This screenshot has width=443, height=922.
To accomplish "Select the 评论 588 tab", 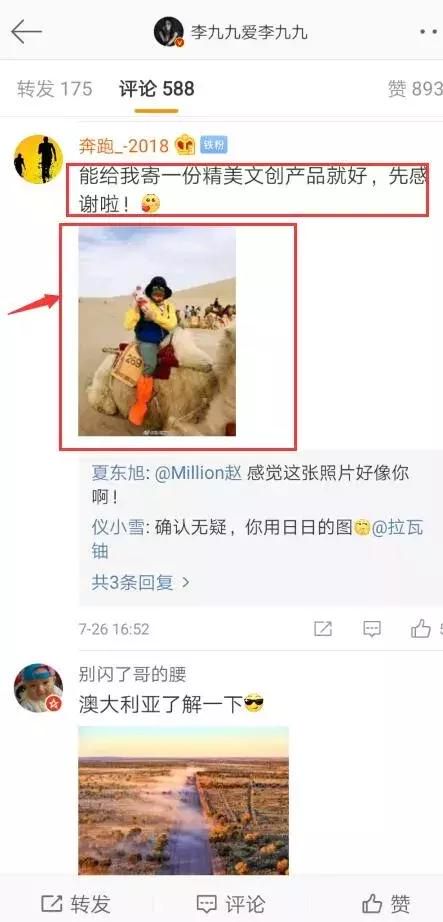I will click(x=156, y=89).
